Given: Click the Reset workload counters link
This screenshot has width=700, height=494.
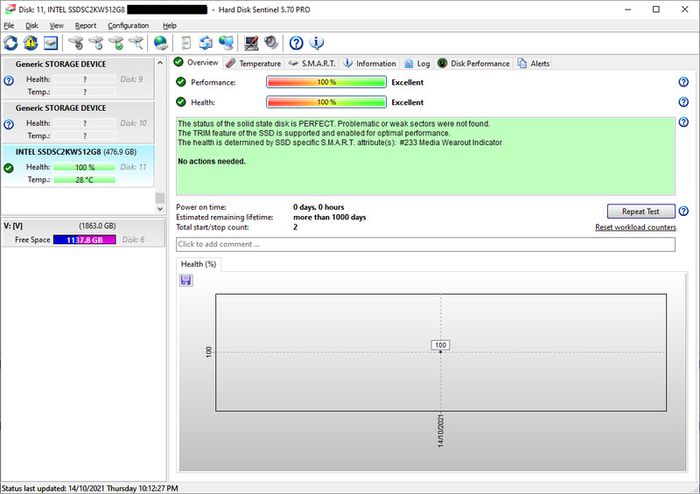Looking at the screenshot, I should tap(635, 227).
